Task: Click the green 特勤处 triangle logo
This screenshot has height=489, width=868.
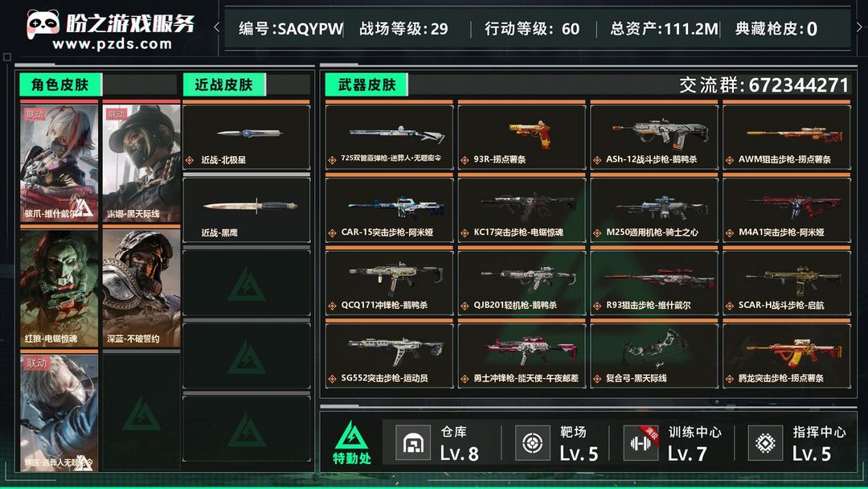Action: [351, 435]
